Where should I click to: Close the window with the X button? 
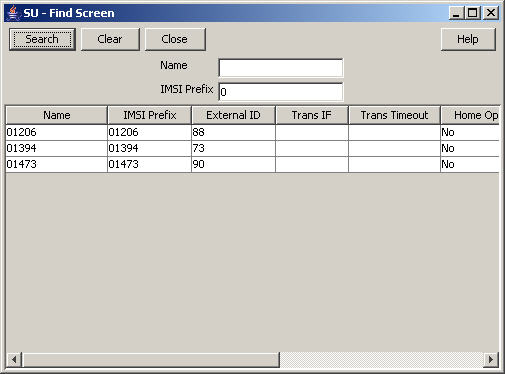click(491, 13)
